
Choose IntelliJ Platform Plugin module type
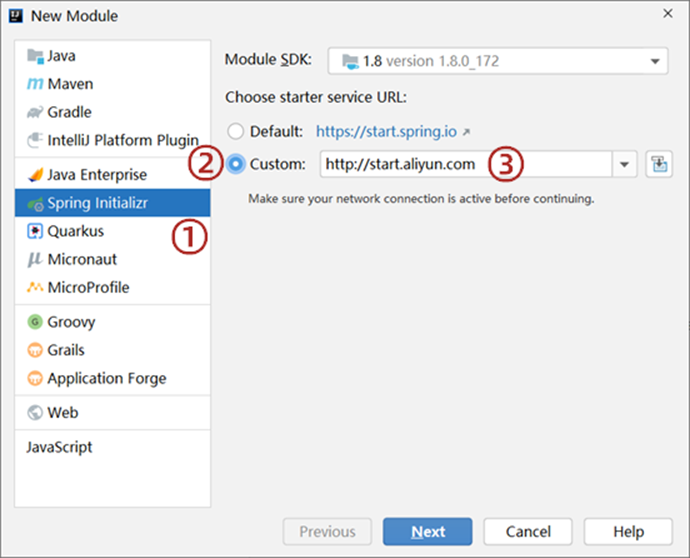(x=113, y=140)
